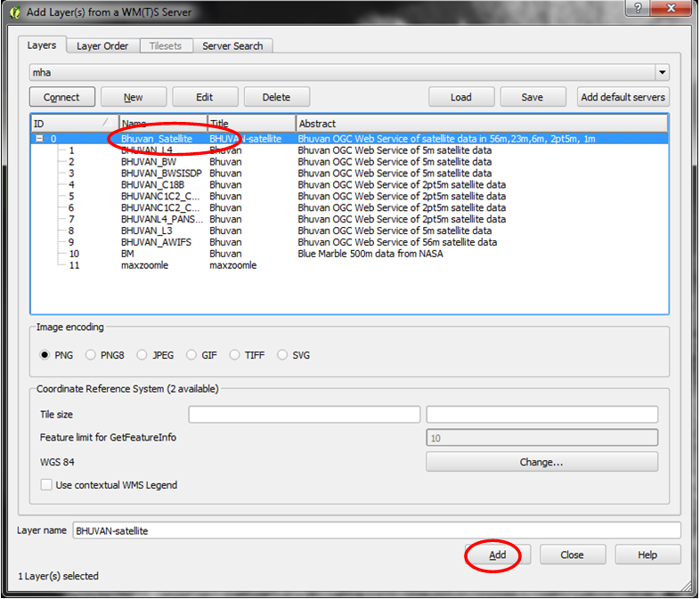Click the Layer name text field
This screenshot has width=700, height=599.
point(377,530)
